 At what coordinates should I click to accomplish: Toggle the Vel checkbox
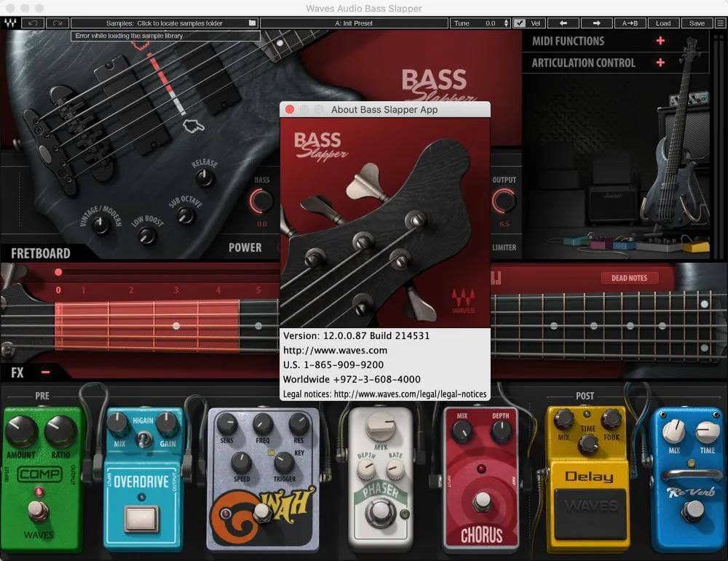coord(519,23)
